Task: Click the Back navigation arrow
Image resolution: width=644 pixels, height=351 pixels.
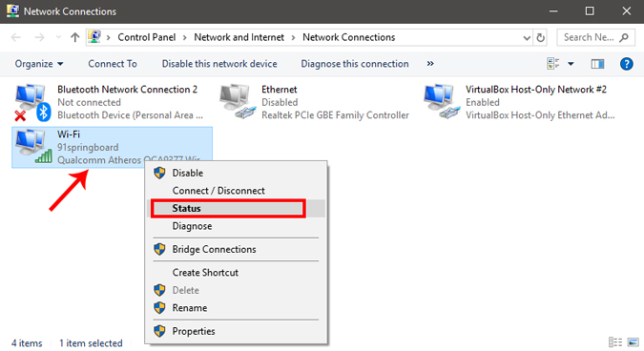Action: coord(16,38)
